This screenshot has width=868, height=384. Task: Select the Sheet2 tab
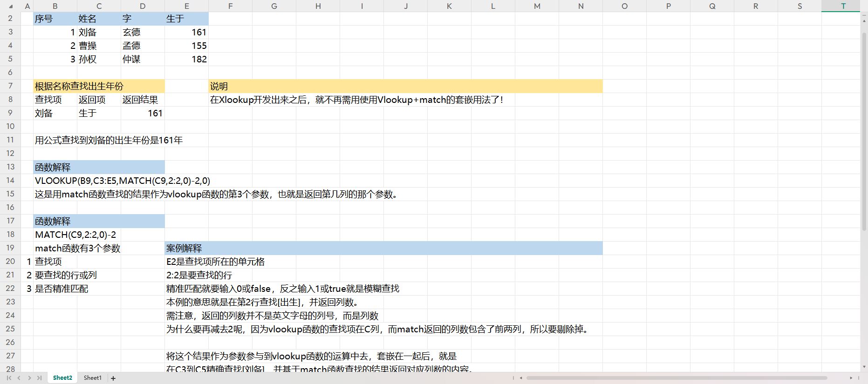62,378
